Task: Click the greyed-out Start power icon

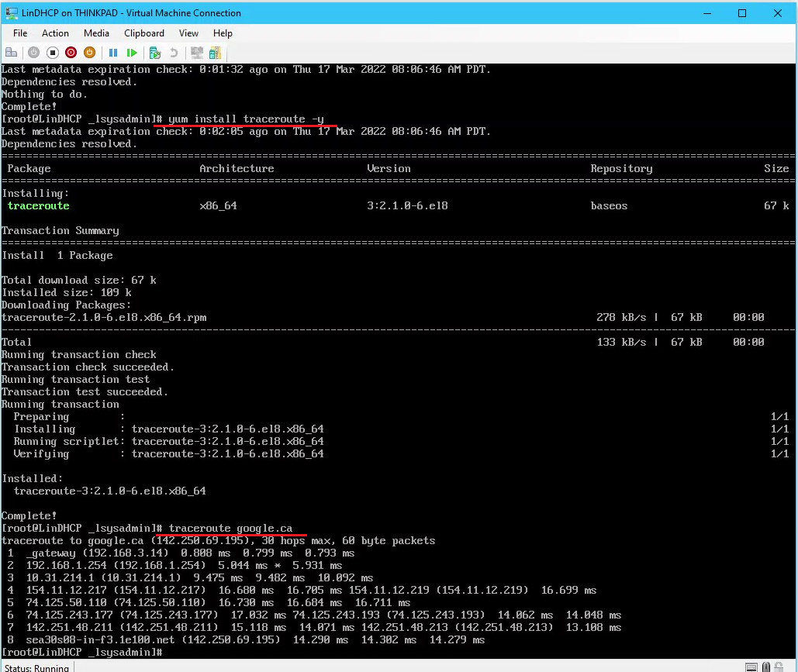Action: pos(33,53)
